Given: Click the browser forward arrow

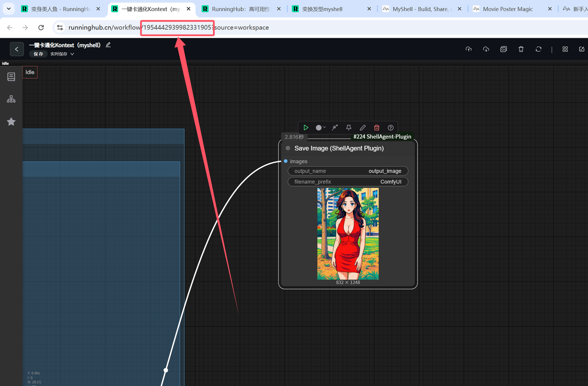Looking at the screenshot, I should (25, 28).
